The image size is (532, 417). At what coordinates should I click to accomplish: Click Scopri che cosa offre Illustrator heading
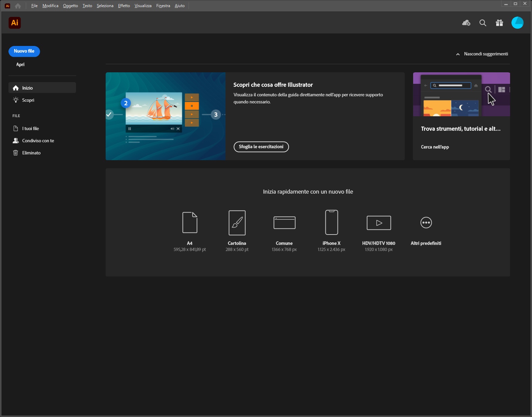pos(273,85)
